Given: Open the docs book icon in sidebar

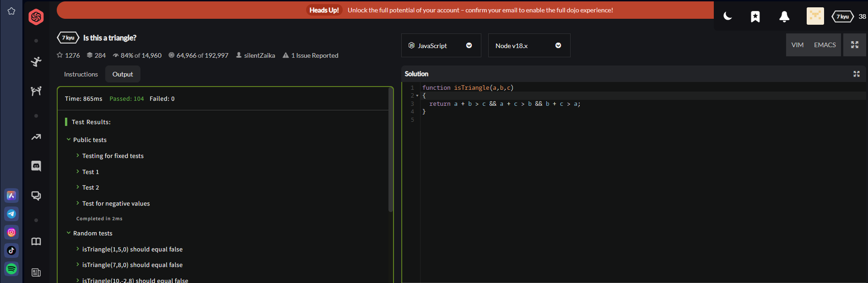Looking at the screenshot, I should 36,241.
